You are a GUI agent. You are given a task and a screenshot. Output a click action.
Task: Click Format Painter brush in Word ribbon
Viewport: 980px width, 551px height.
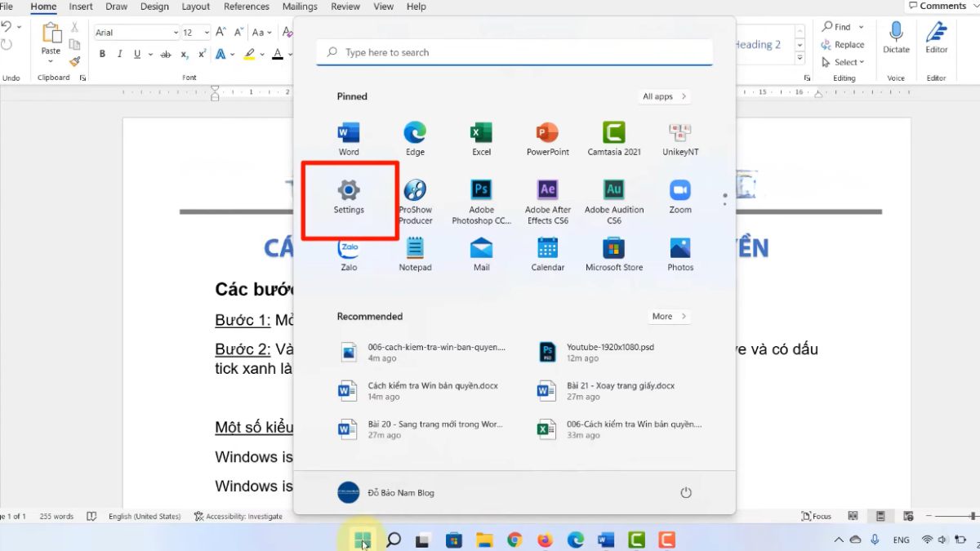click(x=75, y=60)
